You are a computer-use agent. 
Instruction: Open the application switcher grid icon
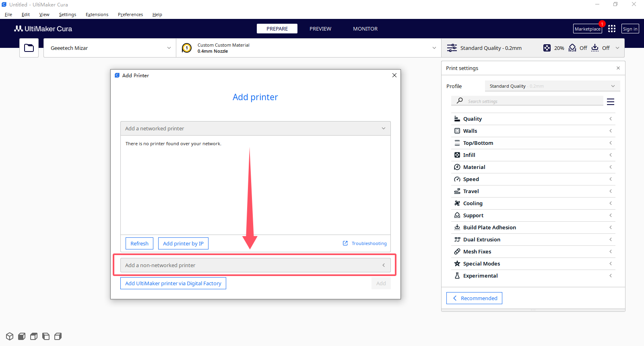click(612, 29)
